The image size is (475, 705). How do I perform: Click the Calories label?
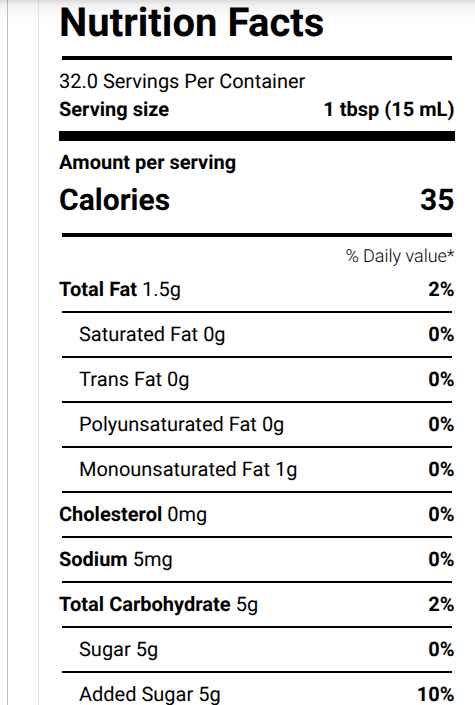(x=115, y=200)
